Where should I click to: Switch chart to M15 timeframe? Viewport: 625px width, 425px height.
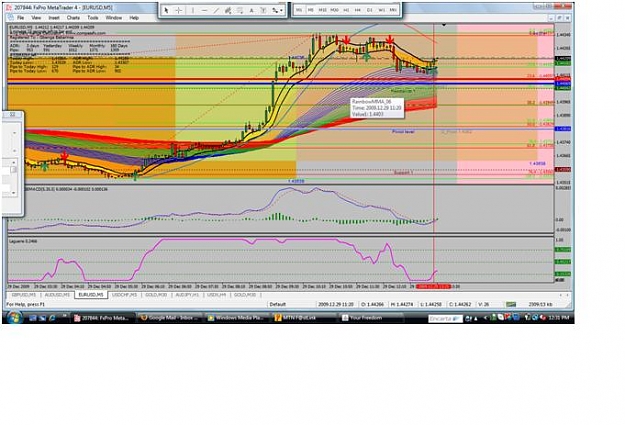coord(322,10)
